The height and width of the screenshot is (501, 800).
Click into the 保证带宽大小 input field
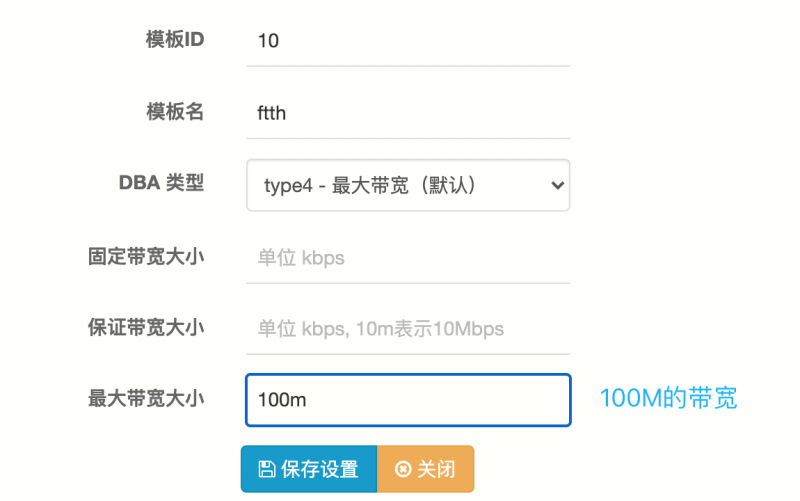click(x=408, y=329)
